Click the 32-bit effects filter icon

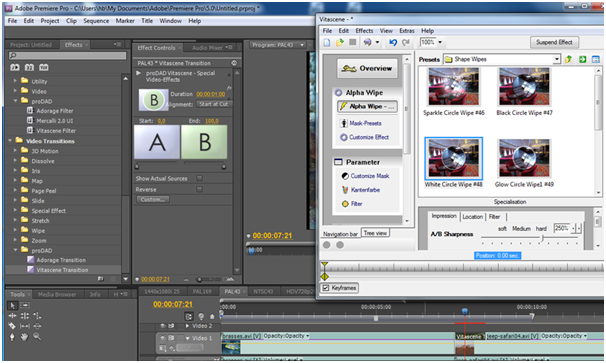pyautogui.click(x=29, y=67)
